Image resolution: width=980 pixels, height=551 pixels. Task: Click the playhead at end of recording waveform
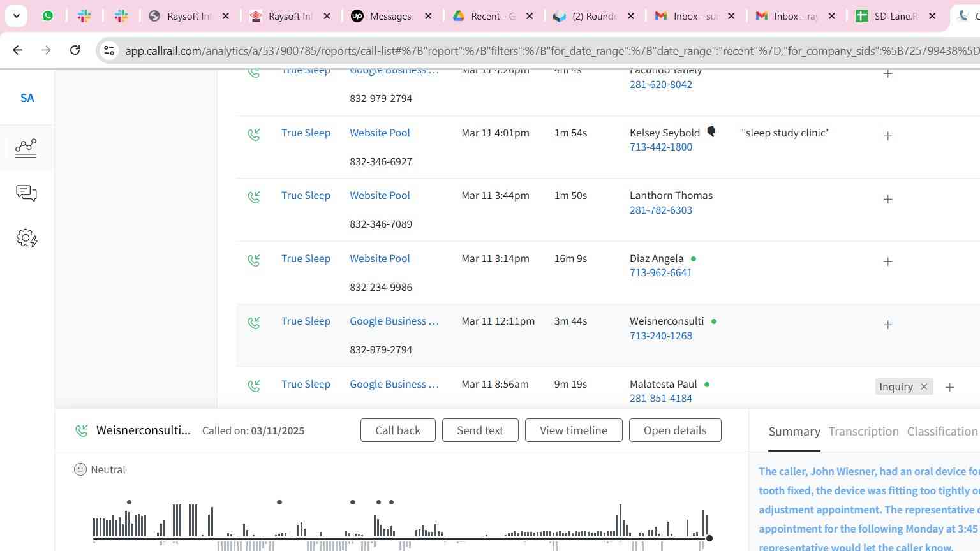pyautogui.click(x=709, y=538)
